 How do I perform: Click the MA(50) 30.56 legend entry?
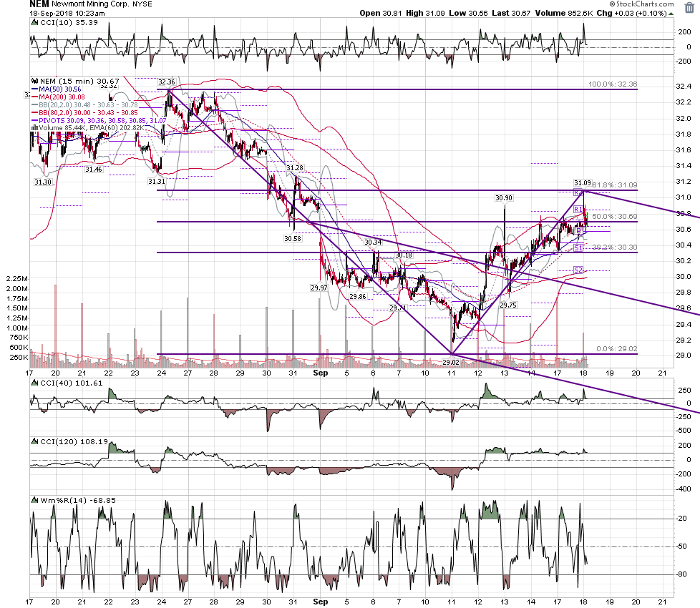(57, 89)
